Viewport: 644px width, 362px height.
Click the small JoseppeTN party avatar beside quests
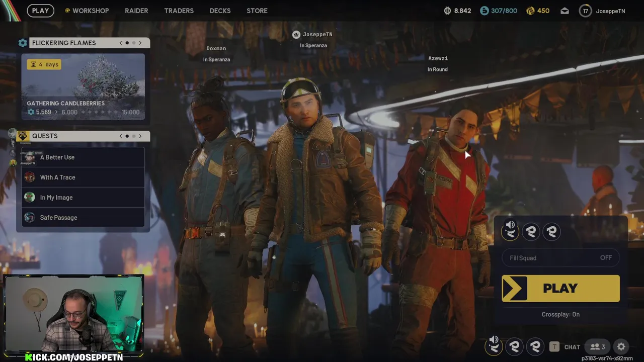coord(13,162)
